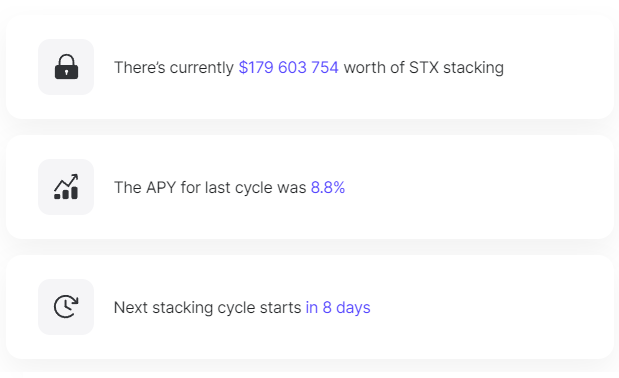Click the arrow tip of chart icon
Screen dimensions: 619x378
pos(75,176)
